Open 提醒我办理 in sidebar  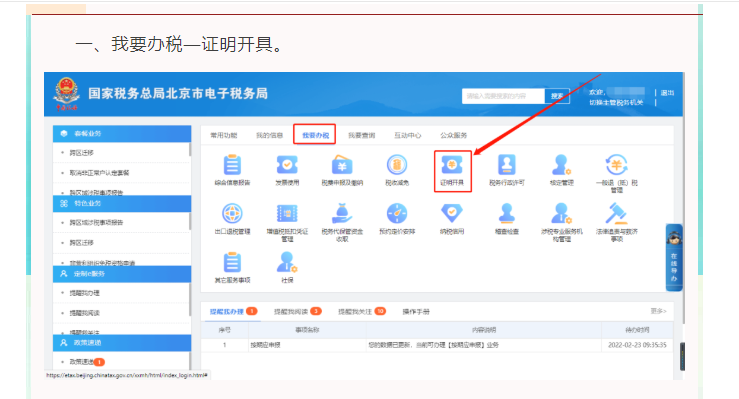point(84,293)
